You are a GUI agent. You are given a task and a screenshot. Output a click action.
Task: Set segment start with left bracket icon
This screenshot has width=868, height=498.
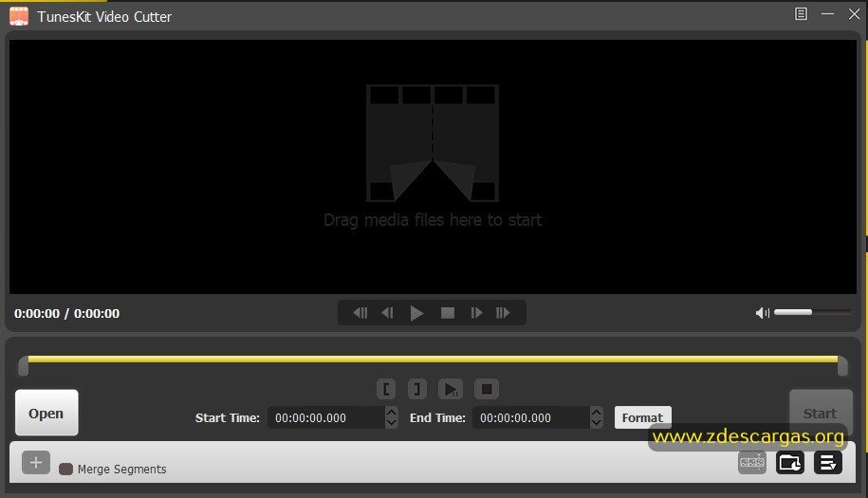click(386, 389)
